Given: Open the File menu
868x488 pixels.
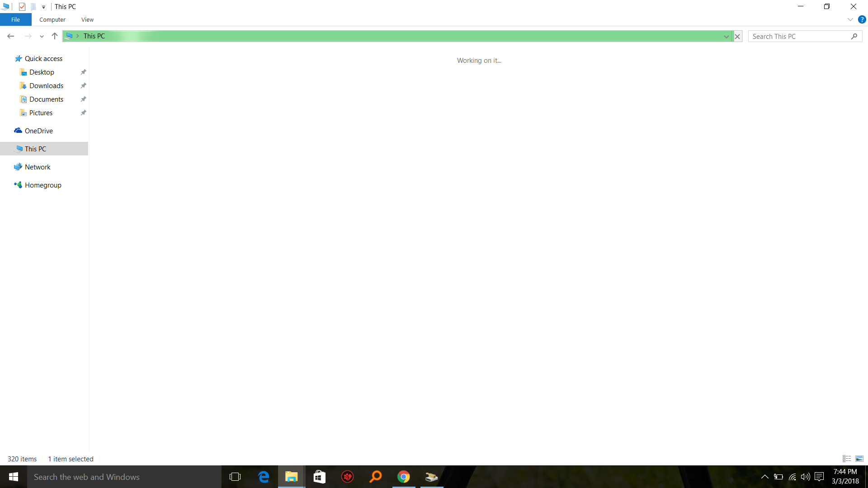Looking at the screenshot, I should pos(15,19).
